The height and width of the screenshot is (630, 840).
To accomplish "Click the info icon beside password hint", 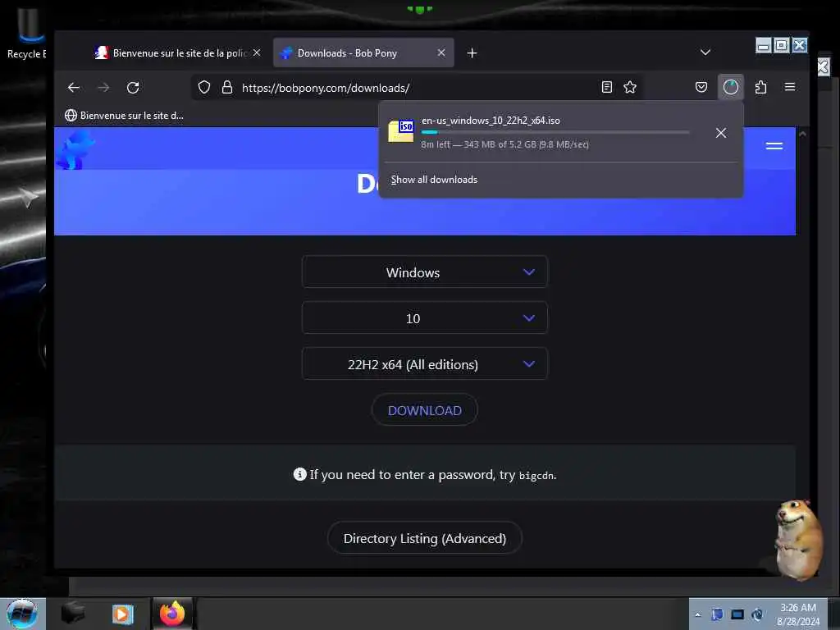I will pyautogui.click(x=300, y=474).
